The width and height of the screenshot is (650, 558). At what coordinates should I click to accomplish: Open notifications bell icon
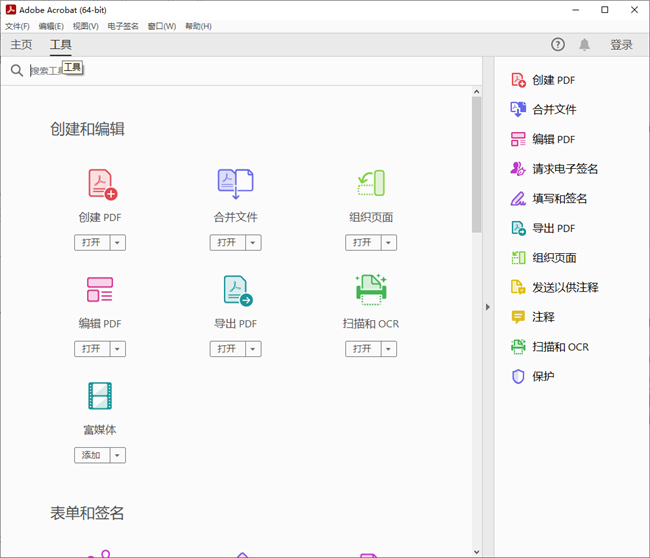[x=584, y=44]
